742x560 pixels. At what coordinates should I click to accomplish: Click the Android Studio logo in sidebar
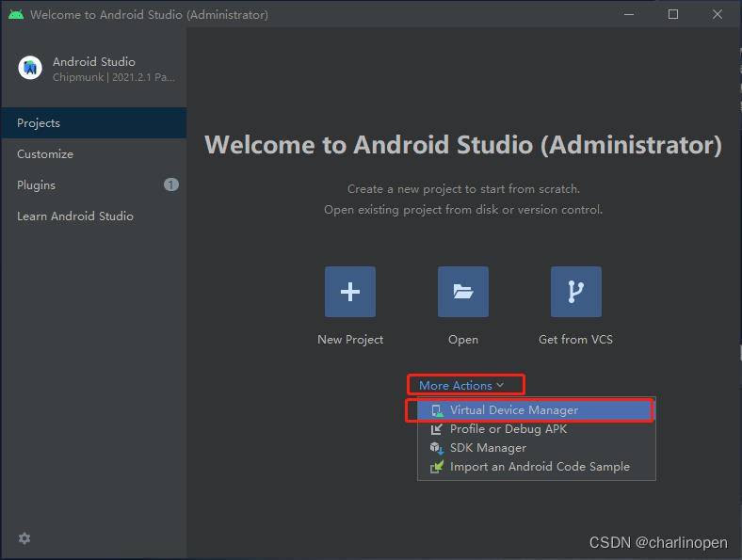pos(30,68)
